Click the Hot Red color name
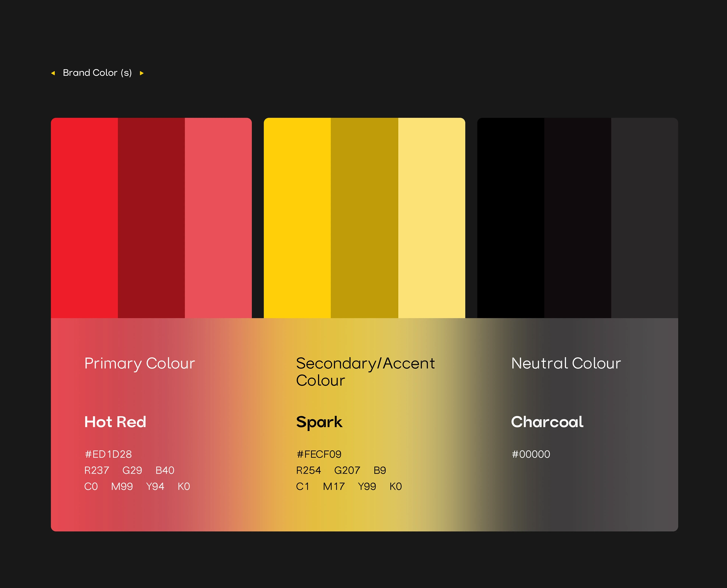 (x=115, y=422)
